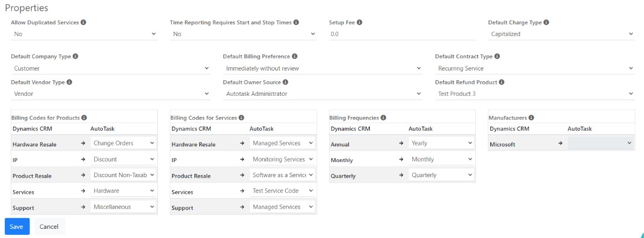Click info icon next to Default Billing Preference
Viewport: 644px width, 238px height.
pos(295,57)
